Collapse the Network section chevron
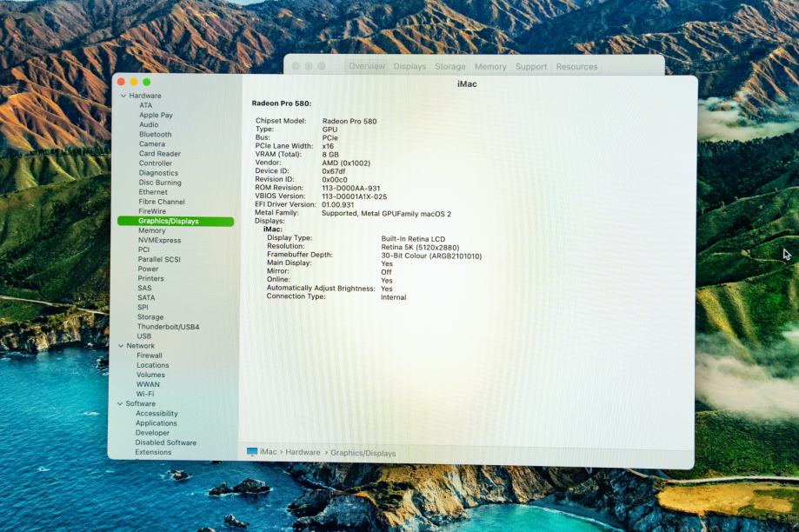Image resolution: width=799 pixels, height=532 pixels. click(121, 346)
